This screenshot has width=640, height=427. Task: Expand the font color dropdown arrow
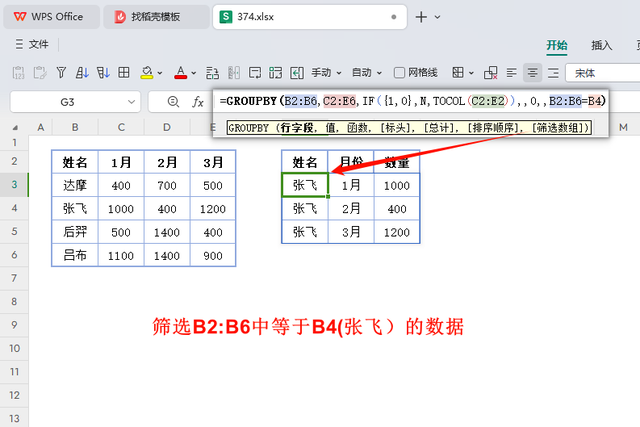pyautogui.click(x=194, y=73)
